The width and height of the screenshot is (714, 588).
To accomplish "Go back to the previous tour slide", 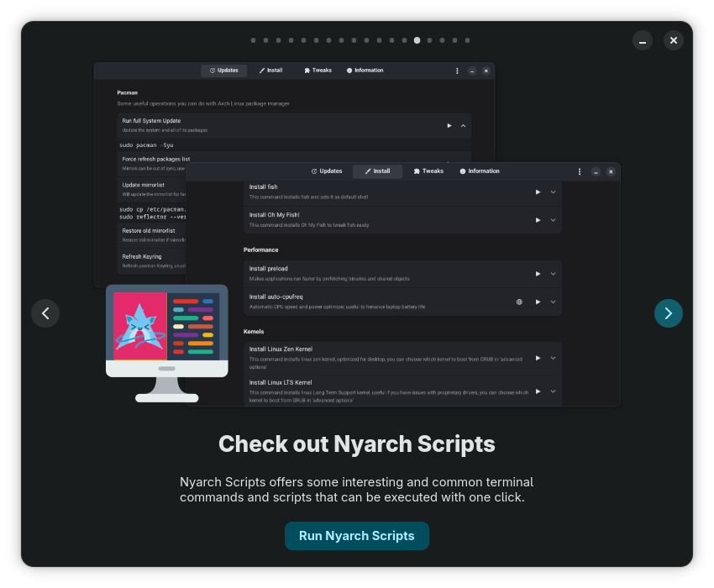I will coord(45,313).
